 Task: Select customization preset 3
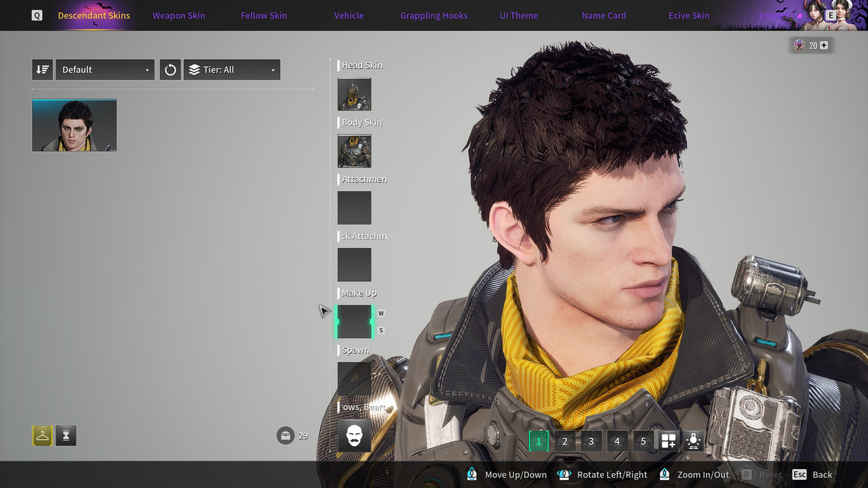[x=591, y=441]
